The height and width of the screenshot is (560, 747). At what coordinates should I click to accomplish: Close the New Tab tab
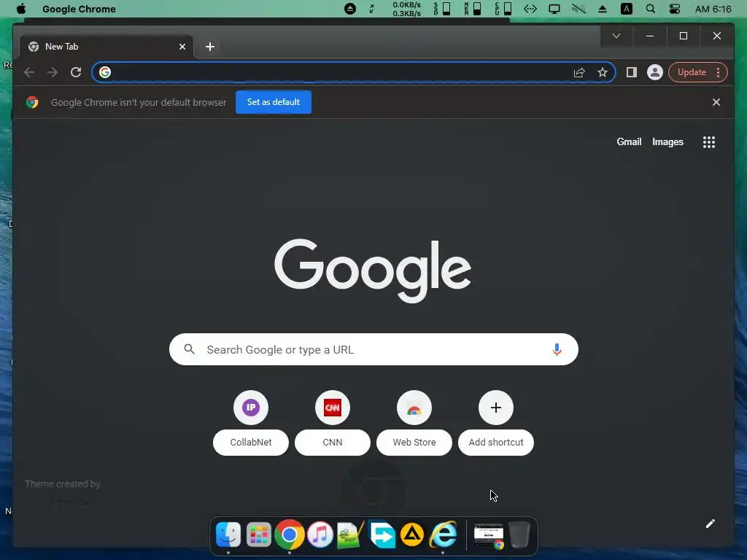pyautogui.click(x=182, y=47)
